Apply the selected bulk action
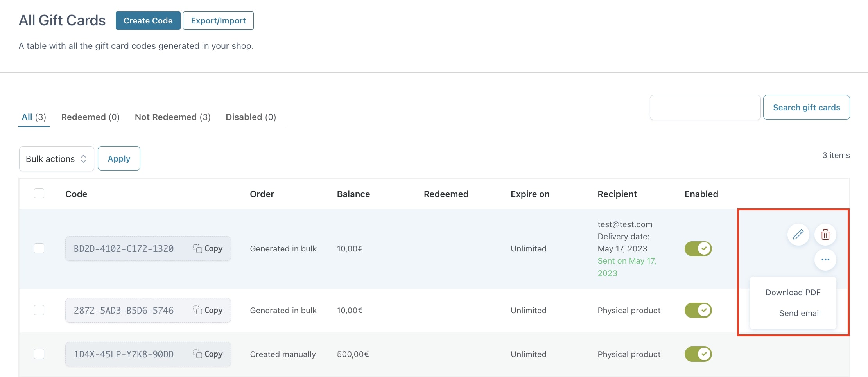 tap(119, 159)
